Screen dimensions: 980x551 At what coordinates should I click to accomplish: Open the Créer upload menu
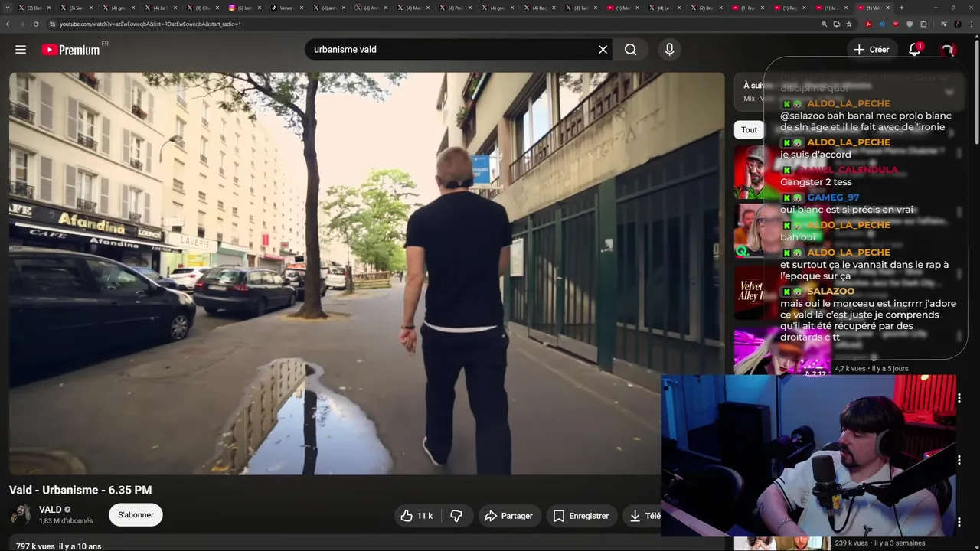click(x=871, y=50)
